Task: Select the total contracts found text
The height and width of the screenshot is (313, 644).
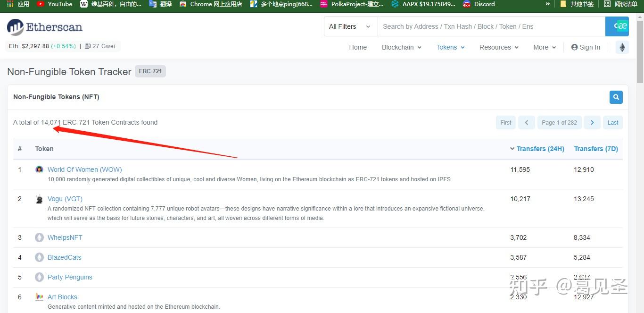Action: pos(85,122)
